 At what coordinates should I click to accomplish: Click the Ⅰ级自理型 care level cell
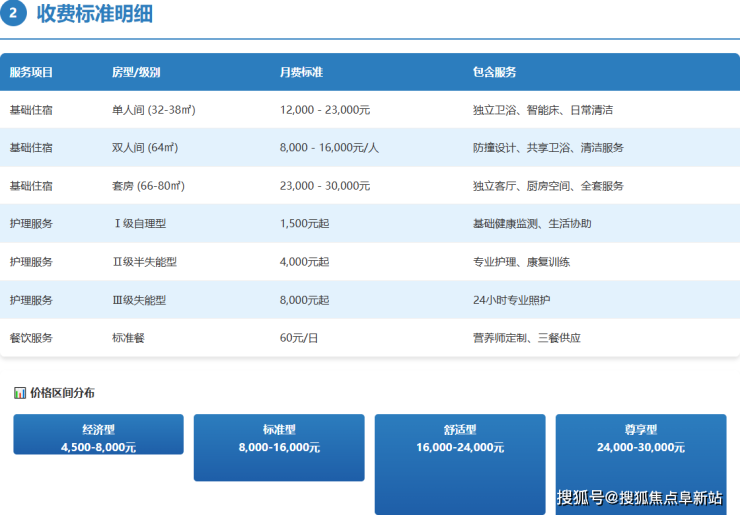coord(142,224)
